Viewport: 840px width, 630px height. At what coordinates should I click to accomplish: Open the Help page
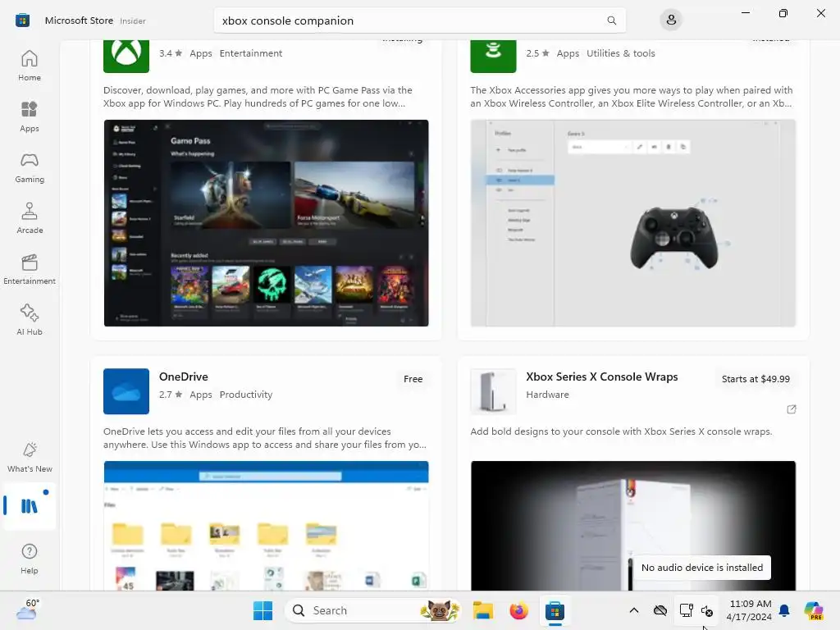[30, 559]
